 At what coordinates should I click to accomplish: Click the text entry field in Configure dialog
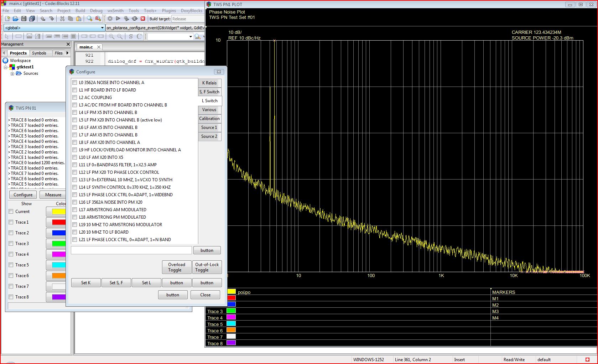[131, 250]
